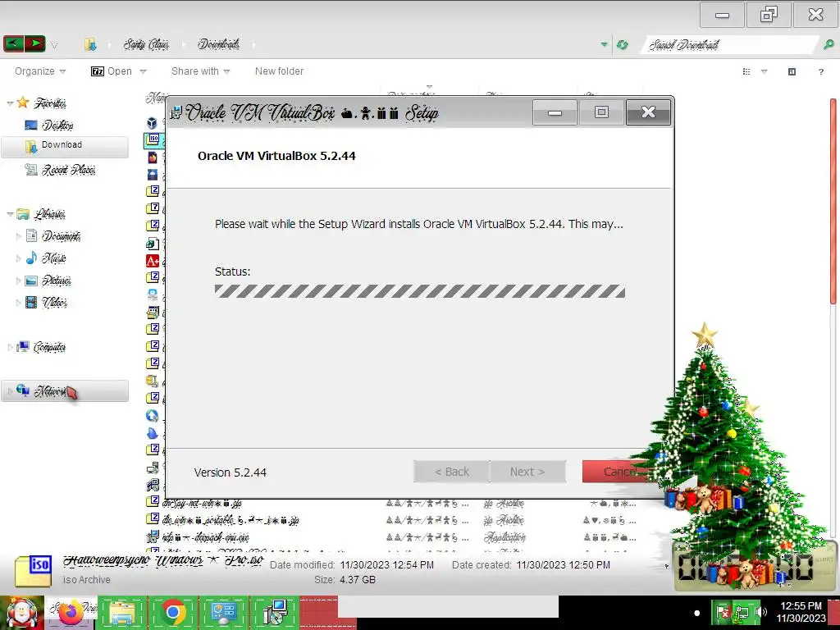This screenshot has height=630, width=840.
Task: Open File Explorer from the taskbar
Action: pos(121,613)
